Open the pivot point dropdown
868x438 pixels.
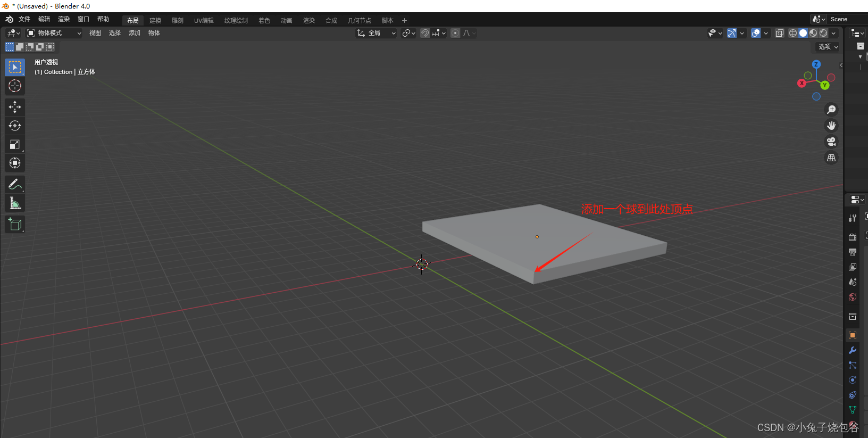408,33
